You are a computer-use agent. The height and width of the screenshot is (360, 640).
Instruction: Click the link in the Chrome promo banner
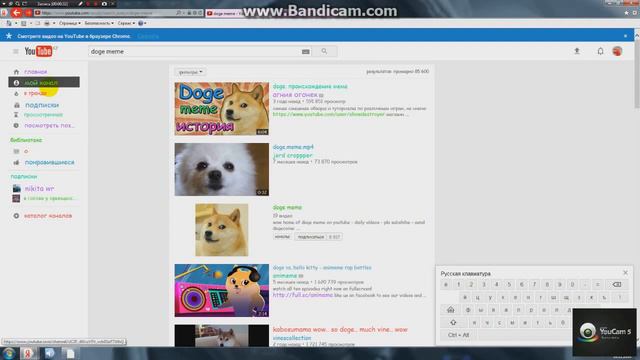(x=148, y=36)
